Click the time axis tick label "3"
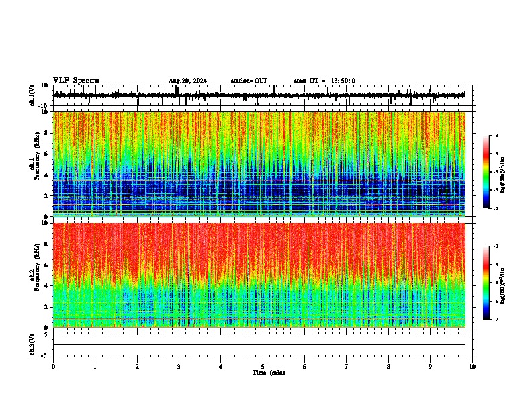532x411 pixels. coord(179,367)
